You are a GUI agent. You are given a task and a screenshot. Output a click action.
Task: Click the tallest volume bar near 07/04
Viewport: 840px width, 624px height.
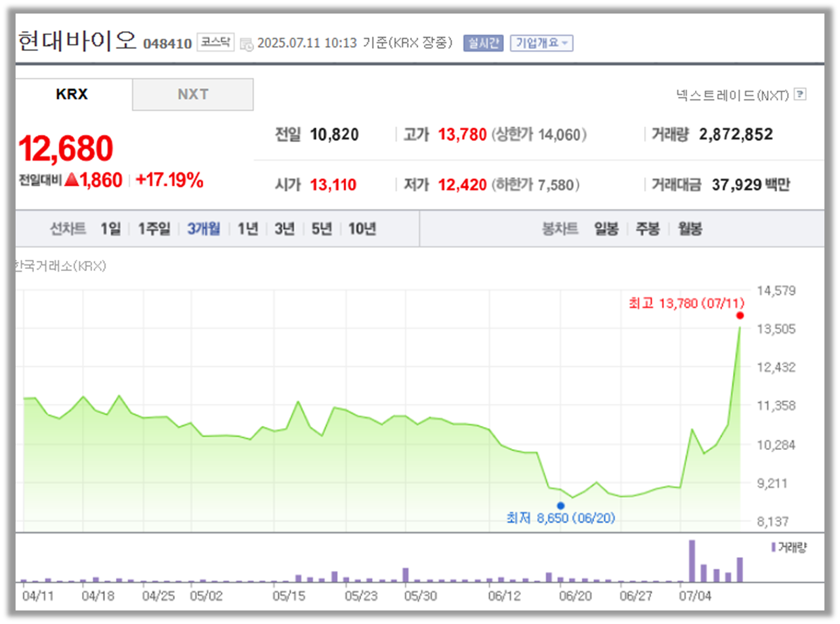pos(692,561)
